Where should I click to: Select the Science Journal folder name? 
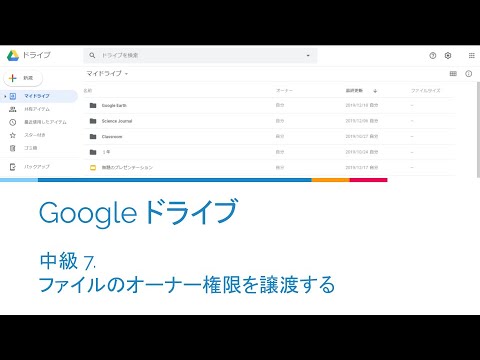pyautogui.click(x=117, y=121)
